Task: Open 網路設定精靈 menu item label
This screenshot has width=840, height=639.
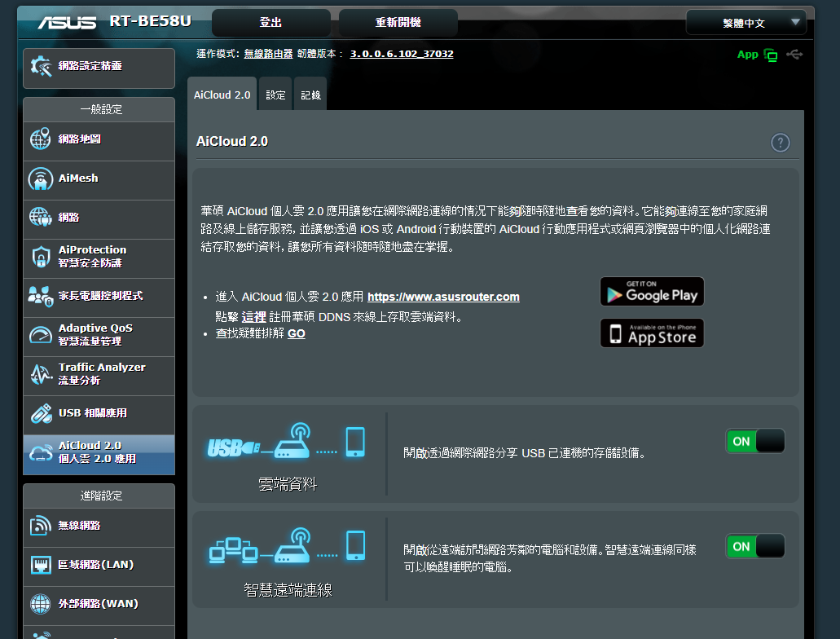Action: 90,66
